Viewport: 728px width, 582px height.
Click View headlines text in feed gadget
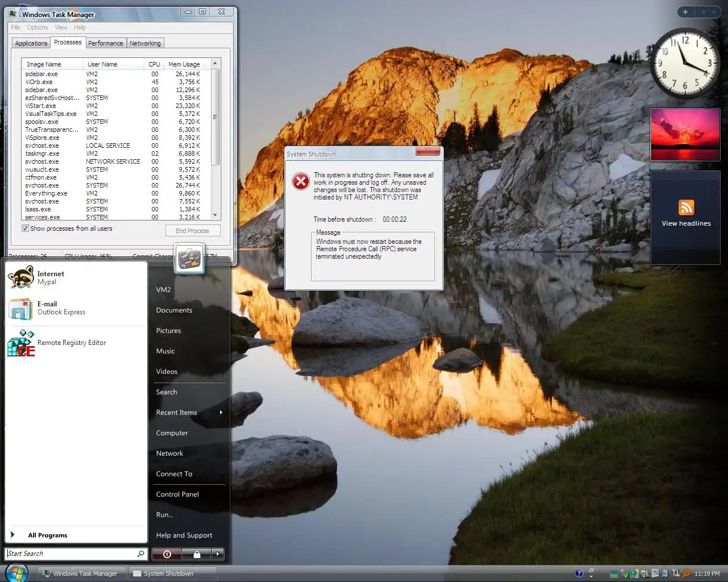pos(686,223)
